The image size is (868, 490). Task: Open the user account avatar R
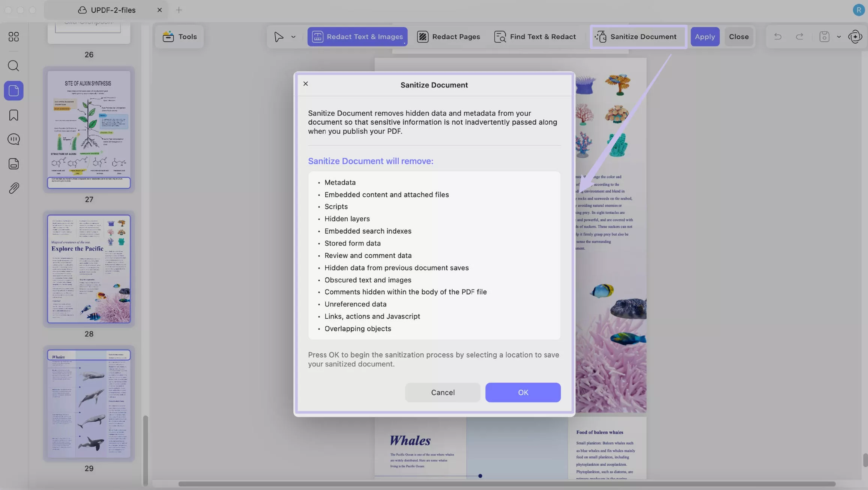pos(858,10)
